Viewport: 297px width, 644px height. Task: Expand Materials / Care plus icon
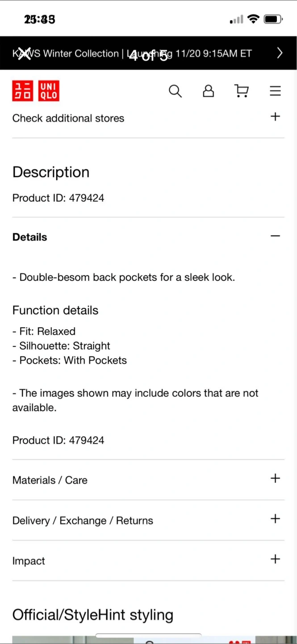pyautogui.click(x=275, y=479)
